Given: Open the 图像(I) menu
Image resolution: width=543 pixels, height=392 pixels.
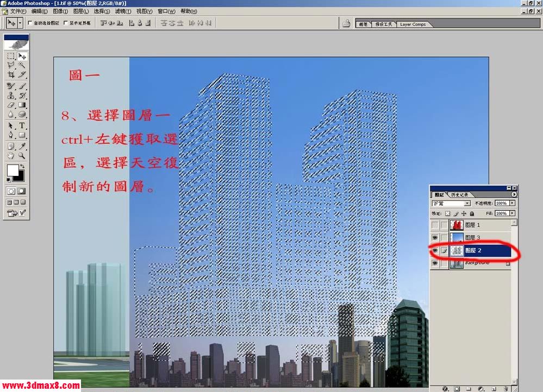Looking at the screenshot, I should [x=60, y=11].
